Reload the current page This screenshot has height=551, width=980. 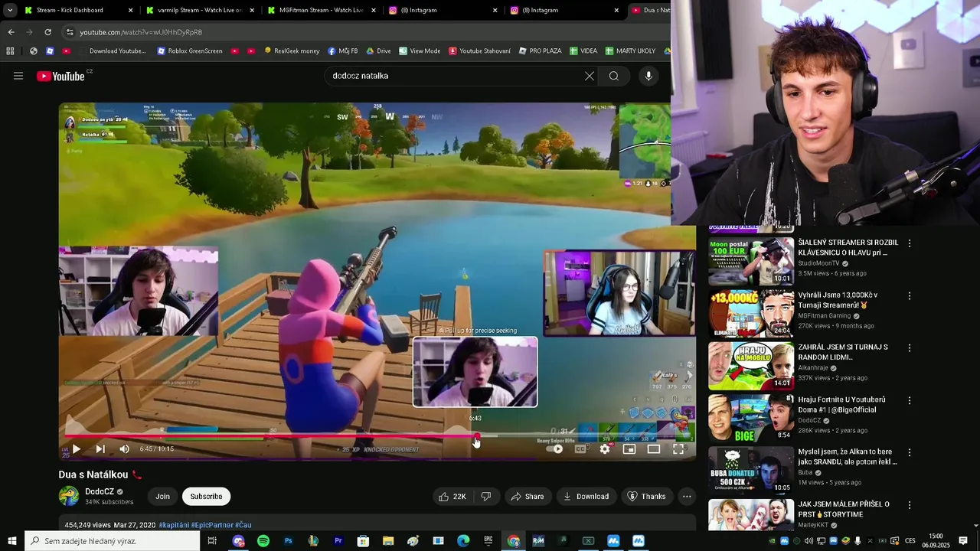point(47,32)
